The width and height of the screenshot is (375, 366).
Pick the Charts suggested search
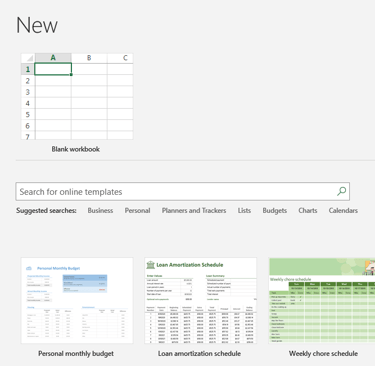pos(308,211)
